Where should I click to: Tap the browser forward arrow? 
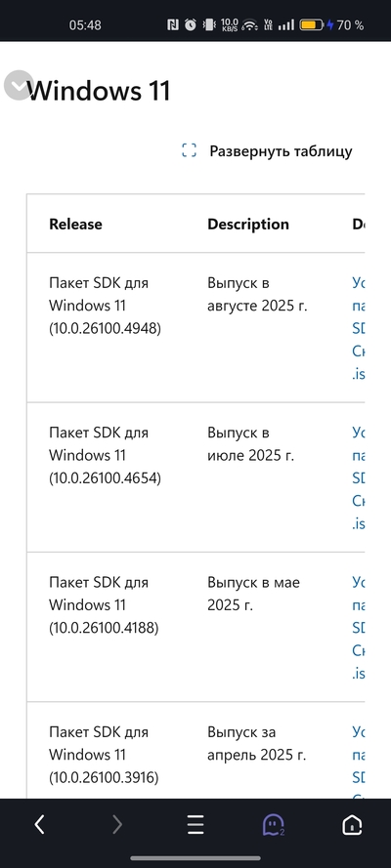point(117,825)
